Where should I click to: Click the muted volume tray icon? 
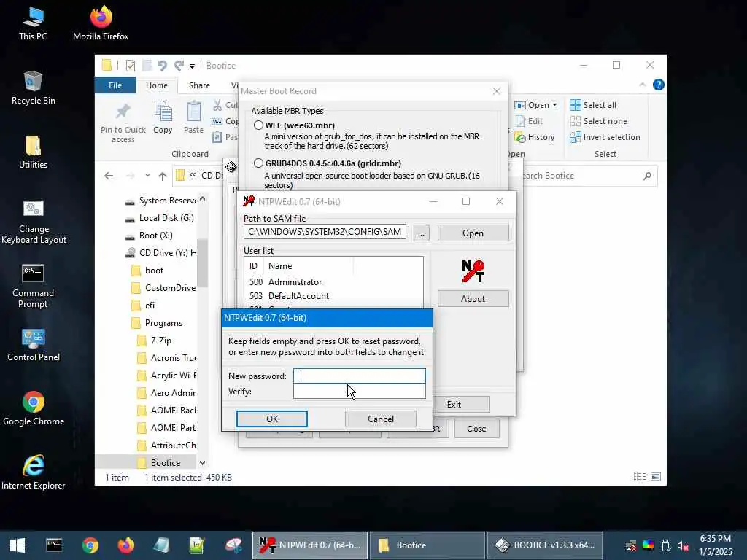(683, 545)
